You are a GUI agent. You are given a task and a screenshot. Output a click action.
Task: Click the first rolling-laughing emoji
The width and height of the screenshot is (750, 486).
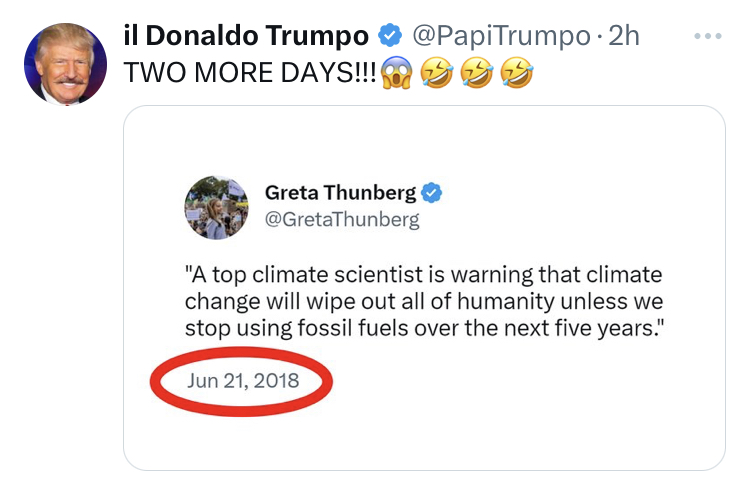439,73
